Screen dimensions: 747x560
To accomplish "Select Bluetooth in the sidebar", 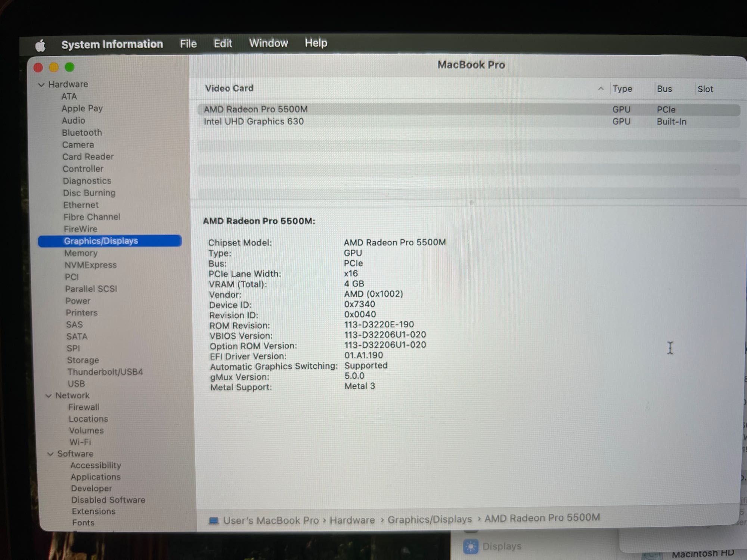I will [82, 133].
